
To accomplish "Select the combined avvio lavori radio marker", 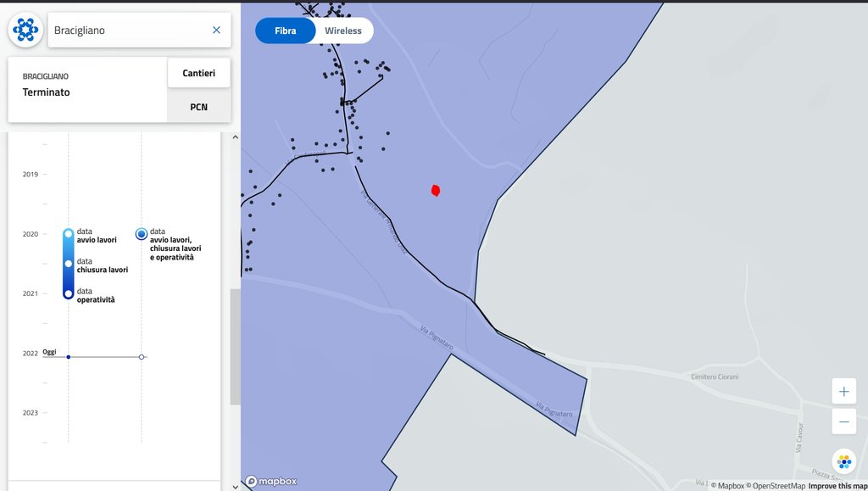I will click(x=142, y=234).
